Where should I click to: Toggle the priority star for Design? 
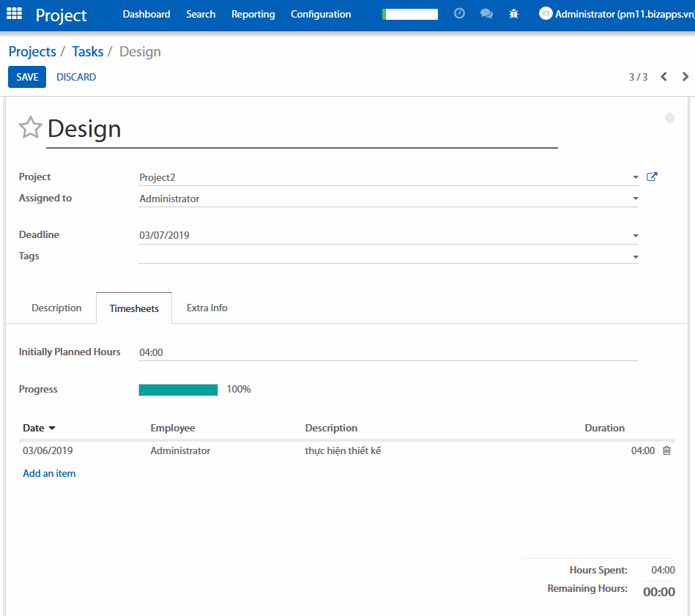[30, 128]
